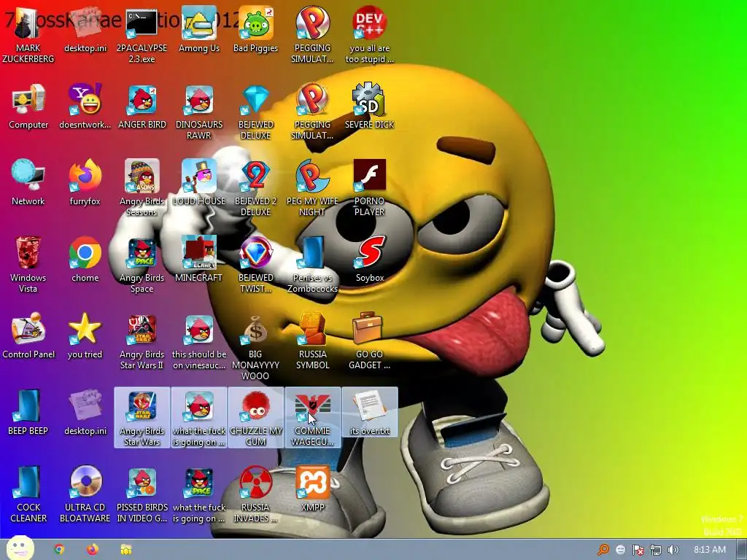Launch Chrome from the taskbar

(x=59, y=550)
